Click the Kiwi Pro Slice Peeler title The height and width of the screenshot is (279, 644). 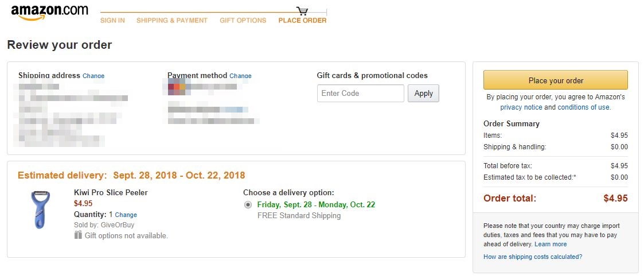(x=111, y=193)
